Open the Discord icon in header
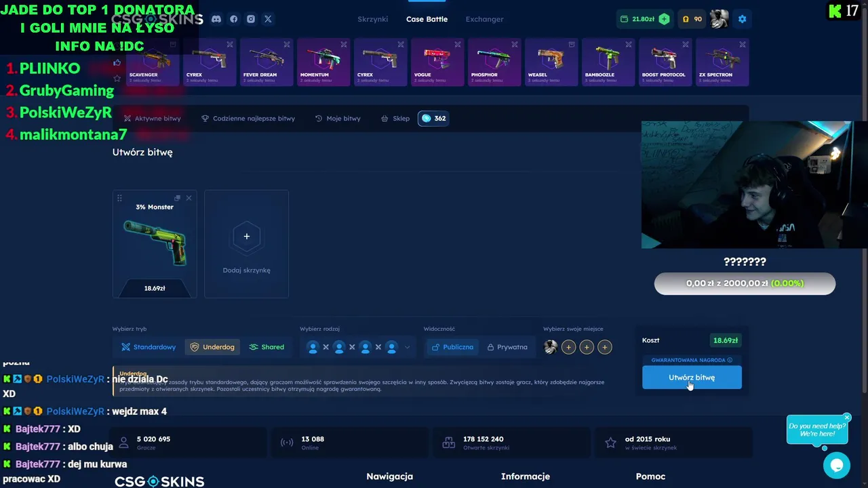 [x=216, y=19]
